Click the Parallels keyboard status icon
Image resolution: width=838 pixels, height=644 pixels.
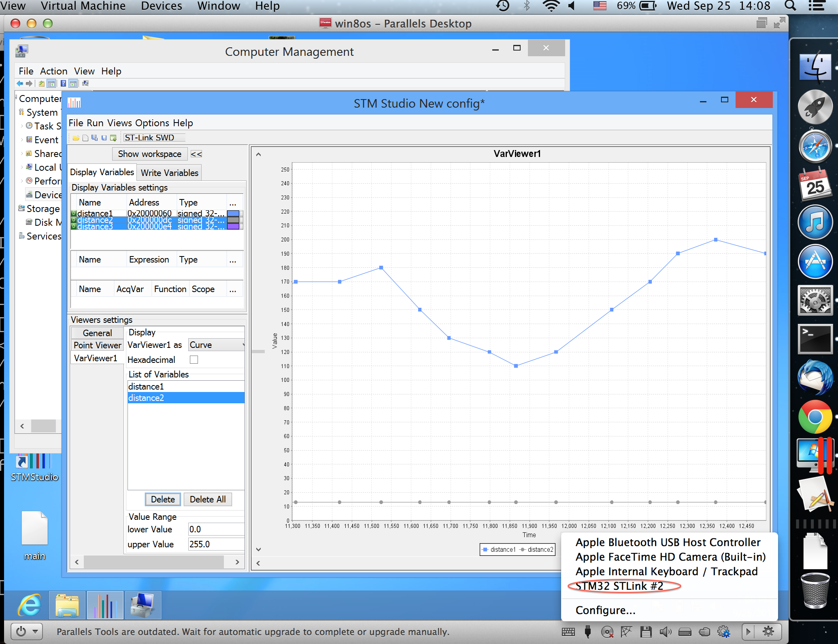(x=568, y=632)
